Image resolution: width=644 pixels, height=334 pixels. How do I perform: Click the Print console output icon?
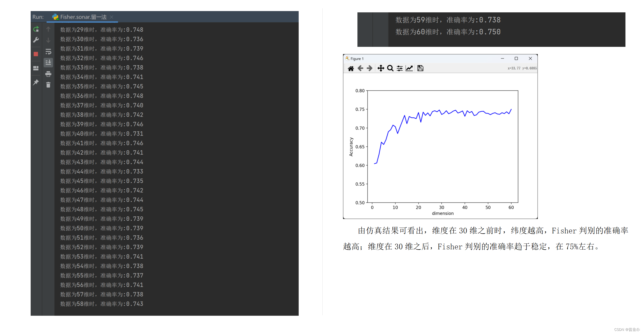pyautogui.click(x=48, y=74)
